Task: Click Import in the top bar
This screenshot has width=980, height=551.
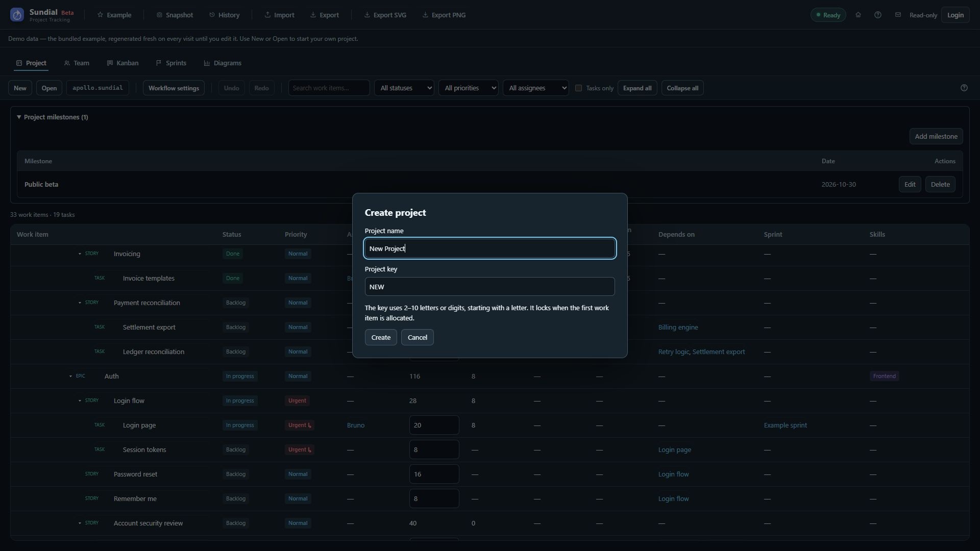Action: 279,15
